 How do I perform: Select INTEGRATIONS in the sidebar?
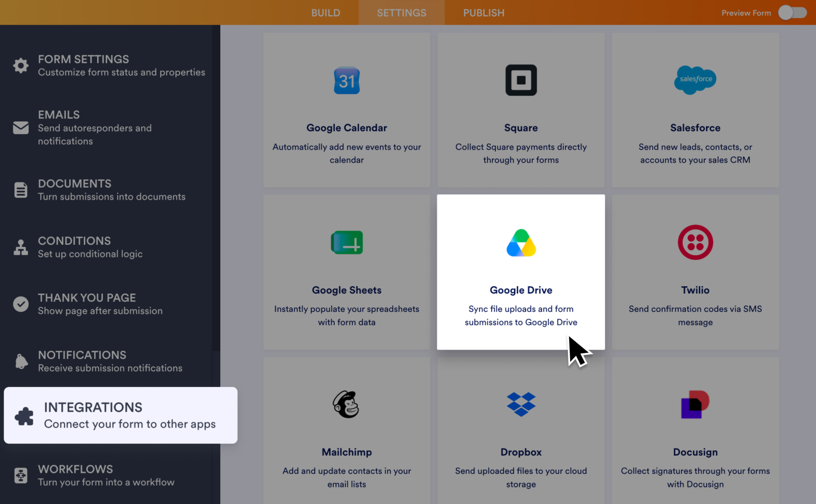point(121,415)
